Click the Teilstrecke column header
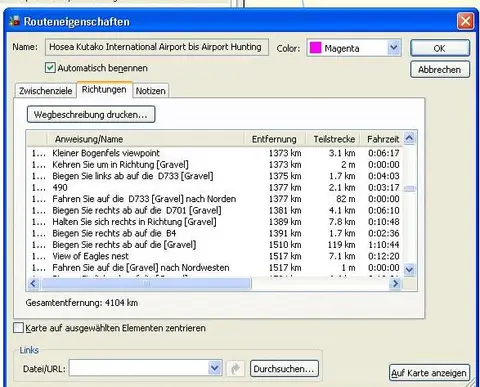Screen dimensions: 480x387 tap(333, 139)
